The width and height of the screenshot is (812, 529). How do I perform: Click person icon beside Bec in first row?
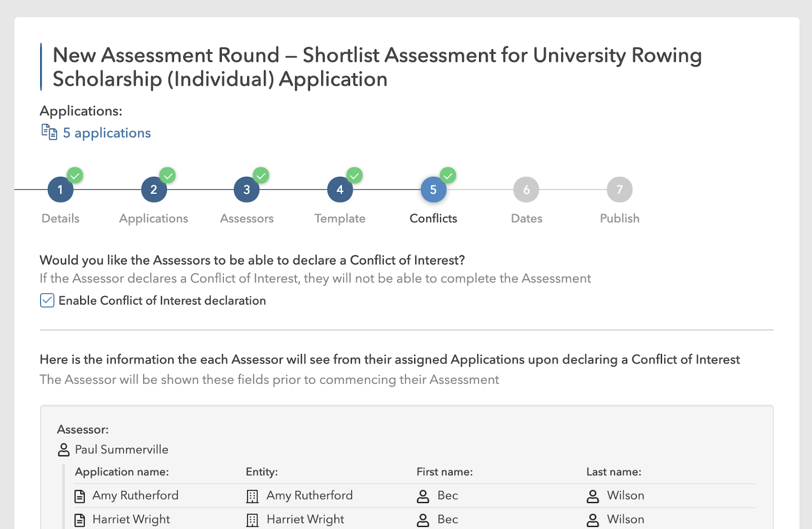point(423,496)
